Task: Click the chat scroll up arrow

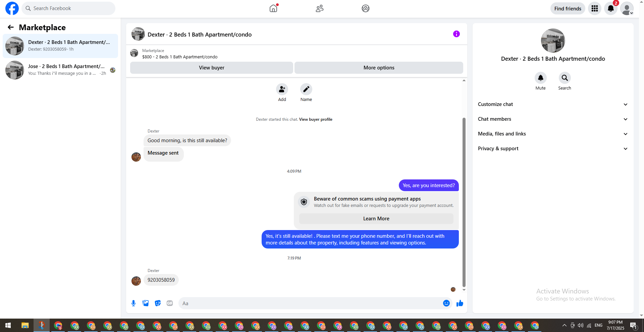Action: click(464, 80)
